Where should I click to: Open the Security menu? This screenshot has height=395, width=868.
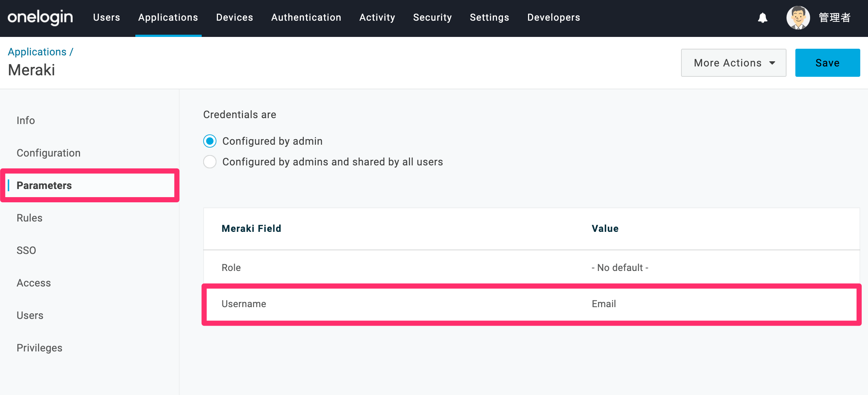pos(433,17)
